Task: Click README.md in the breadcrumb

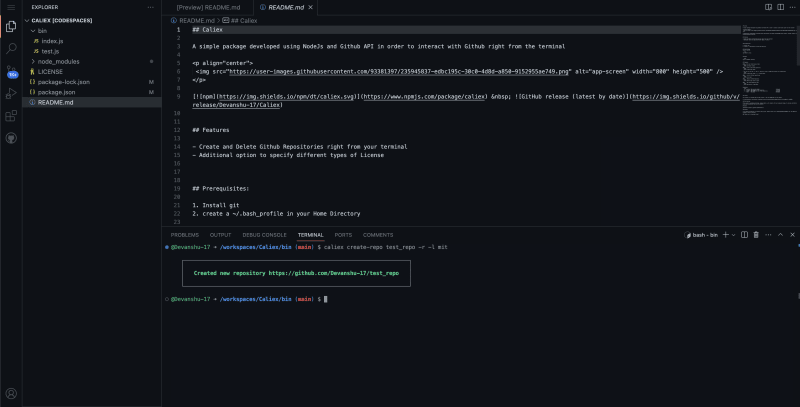Action: pyautogui.click(x=197, y=20)
